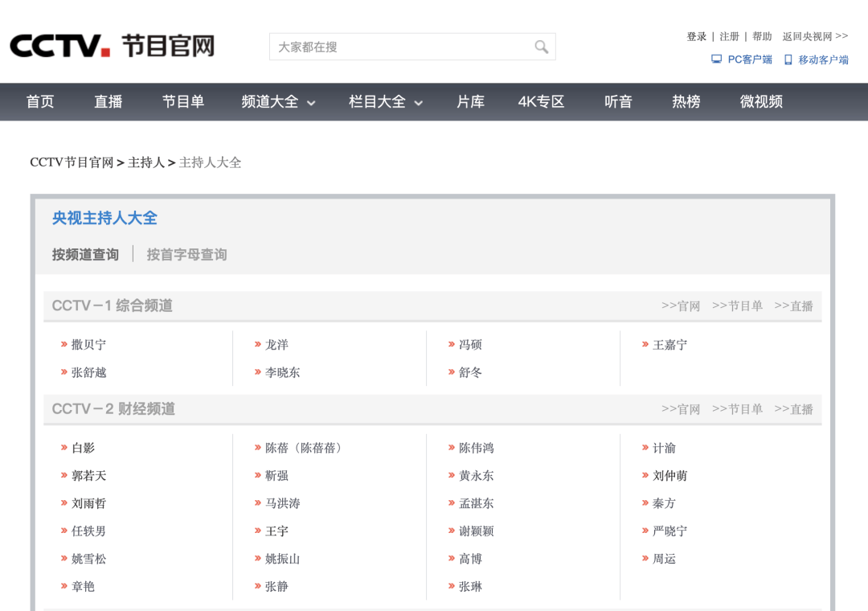This screenshot has height=611, width=868.
Task: Select host 谢颖颖
Action: [x=476, y=531]
